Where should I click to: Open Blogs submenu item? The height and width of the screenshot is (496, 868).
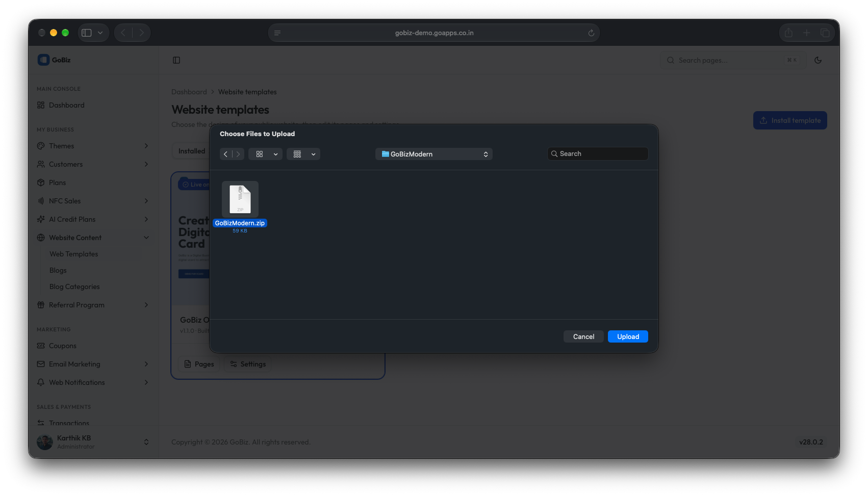(x=58, y=270)
